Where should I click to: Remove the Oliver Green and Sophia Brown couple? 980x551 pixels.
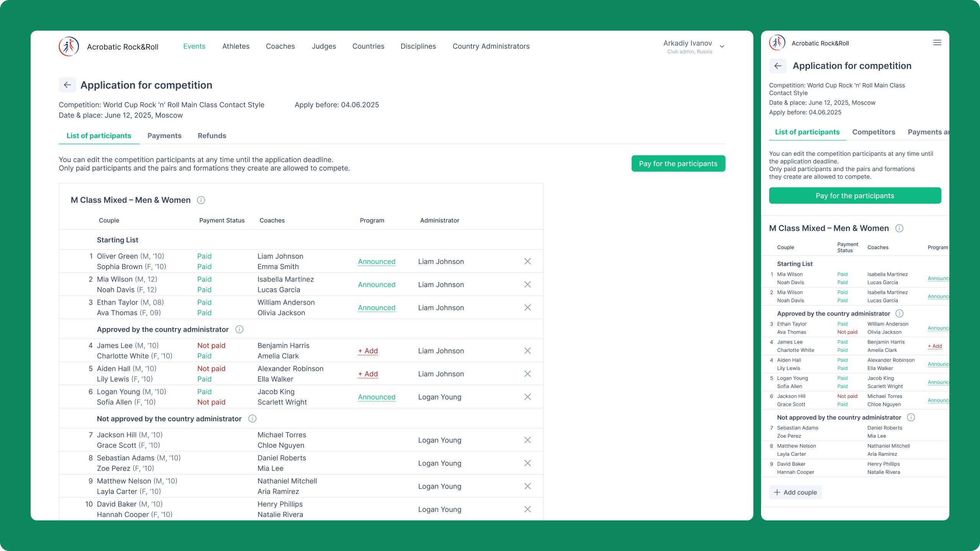pos(528,261)
